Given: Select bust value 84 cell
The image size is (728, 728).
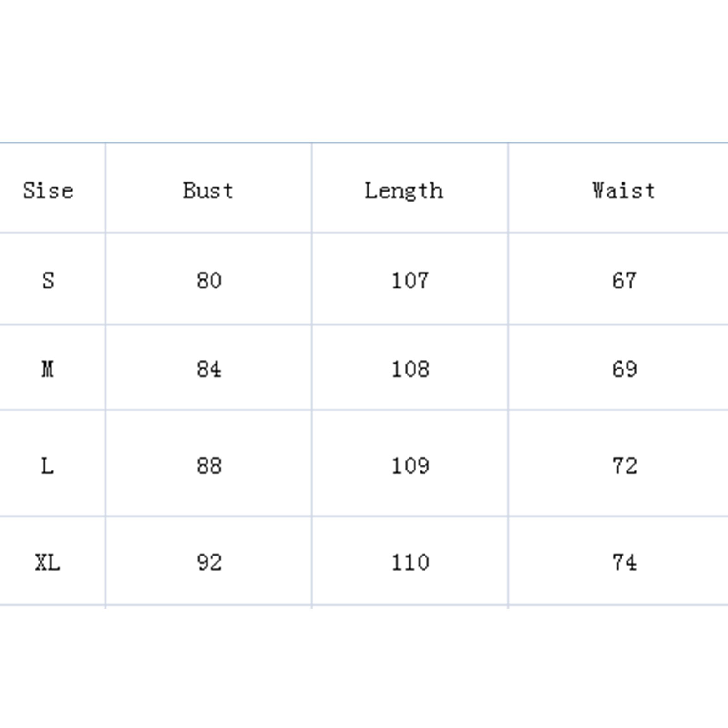Looking at the screenshot, I should point(209,369).
